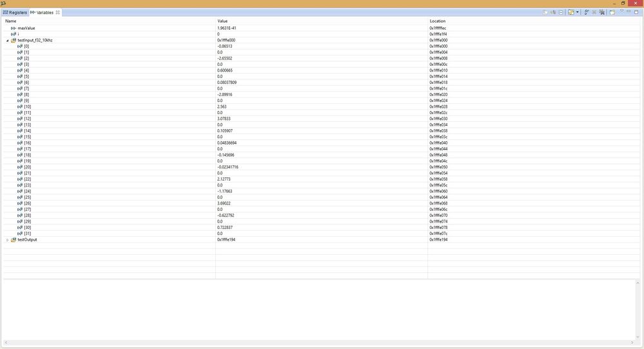Select the testInput_f32_10khz row

click(x=322, y=40)
